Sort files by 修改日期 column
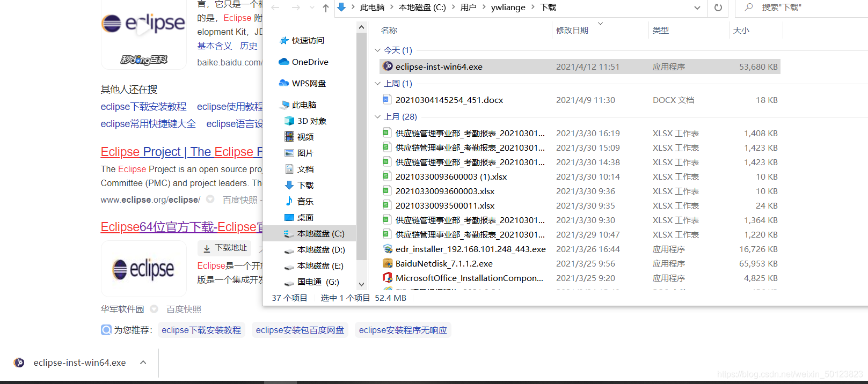The image size is (868, 384). [x=572, y=31]
